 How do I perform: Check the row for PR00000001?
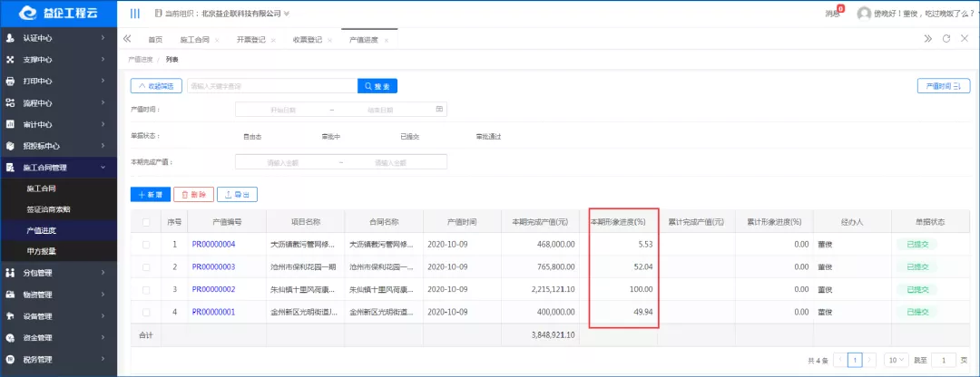point(146,312)
